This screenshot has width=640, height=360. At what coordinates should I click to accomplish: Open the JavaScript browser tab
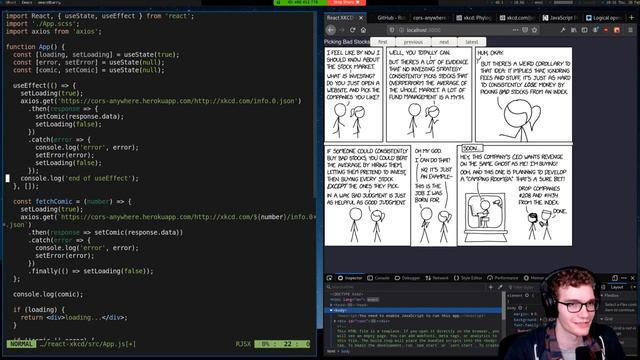click(x=561, y=18)
